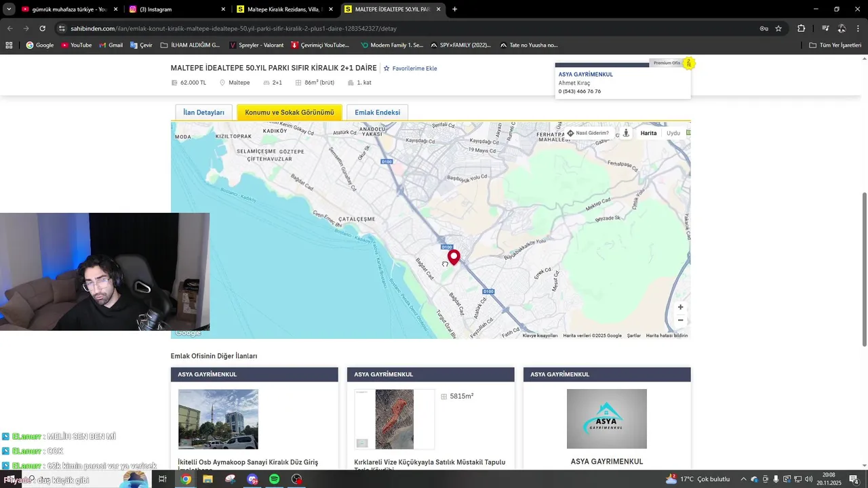Reload the sahibinden page
Screen dimensions: 868x488
[42, 28]
